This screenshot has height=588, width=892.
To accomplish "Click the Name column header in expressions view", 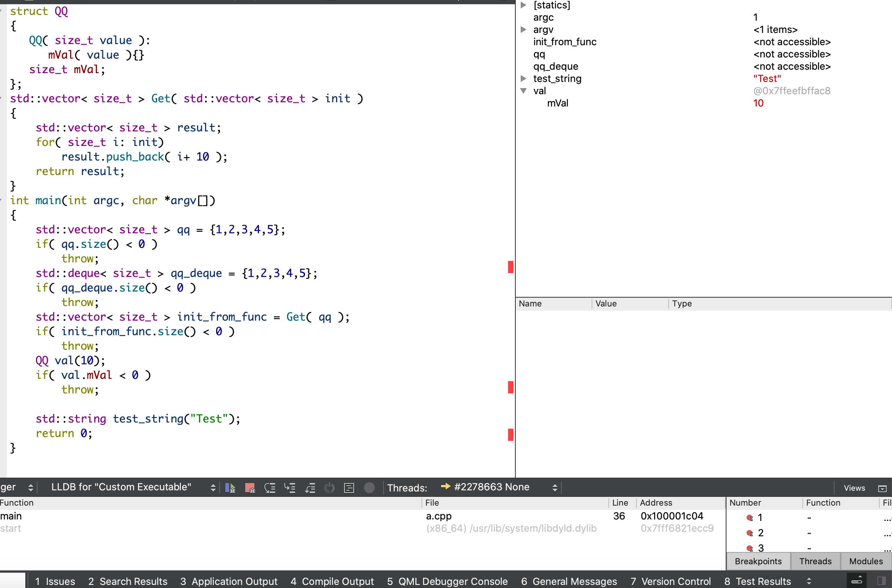I will pos(554,303).
